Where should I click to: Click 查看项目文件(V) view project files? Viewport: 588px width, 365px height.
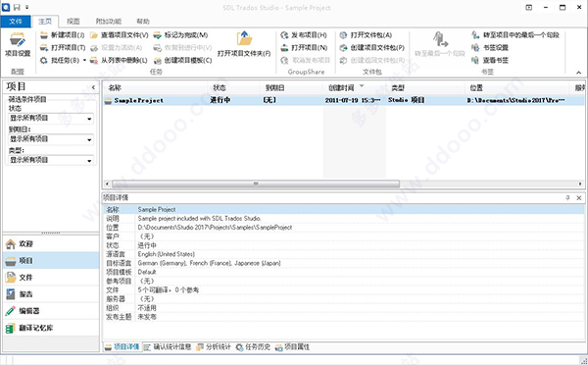120,35
